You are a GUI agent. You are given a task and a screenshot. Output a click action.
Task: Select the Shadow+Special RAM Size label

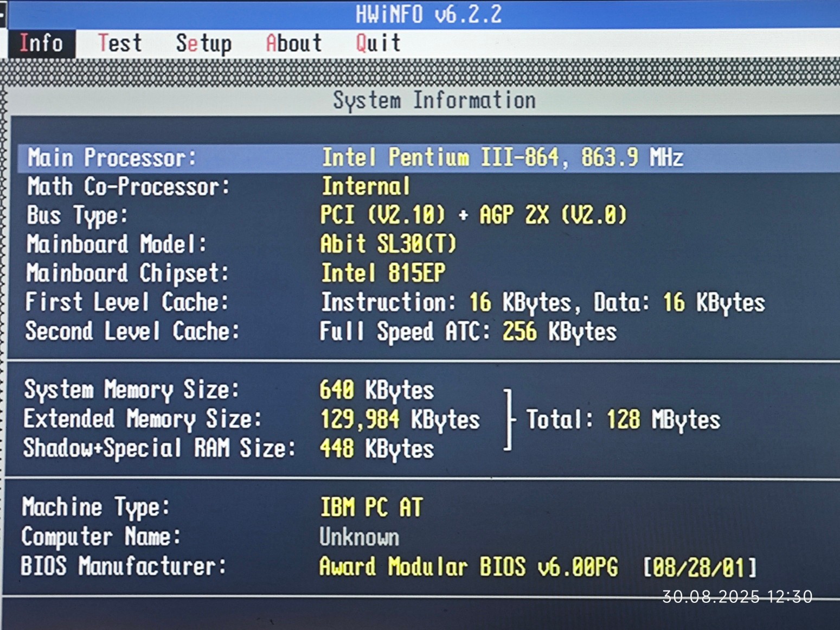159,448
